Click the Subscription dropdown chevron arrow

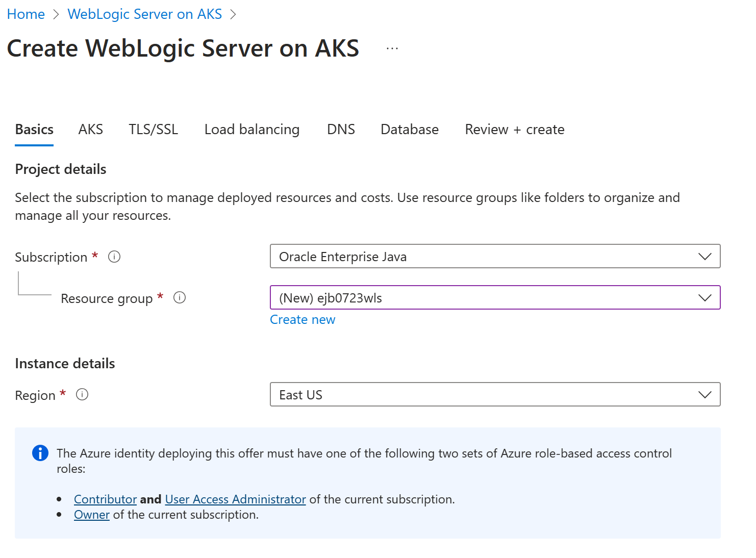click(x=704, y=257)
